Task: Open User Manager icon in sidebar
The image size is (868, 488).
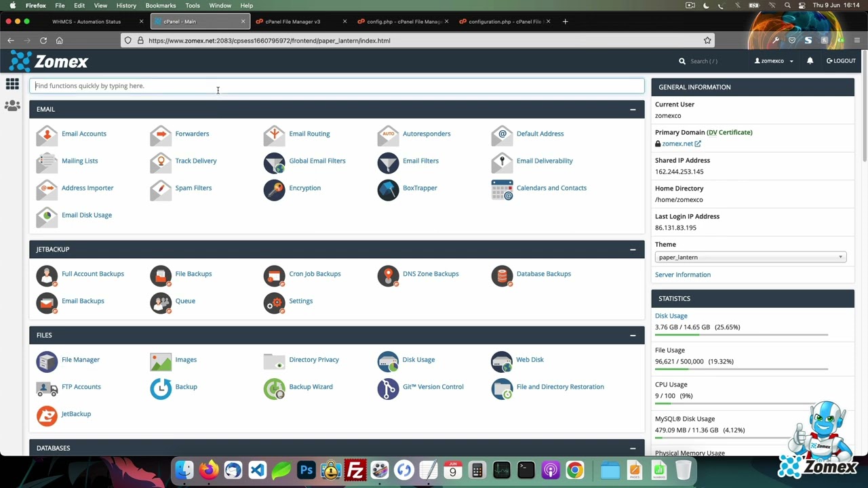Action: coord(12,106)
